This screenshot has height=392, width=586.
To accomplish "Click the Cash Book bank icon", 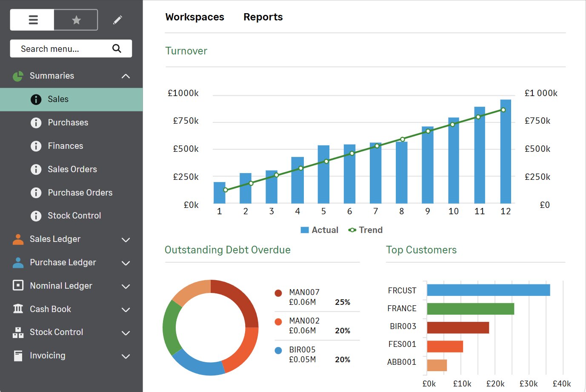I will (x=18, y=309).
